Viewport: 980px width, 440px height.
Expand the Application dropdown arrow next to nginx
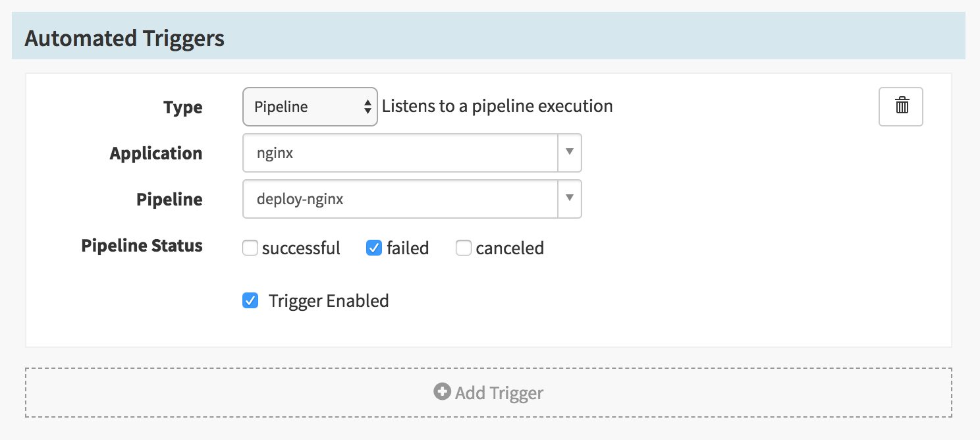(570, 153)
